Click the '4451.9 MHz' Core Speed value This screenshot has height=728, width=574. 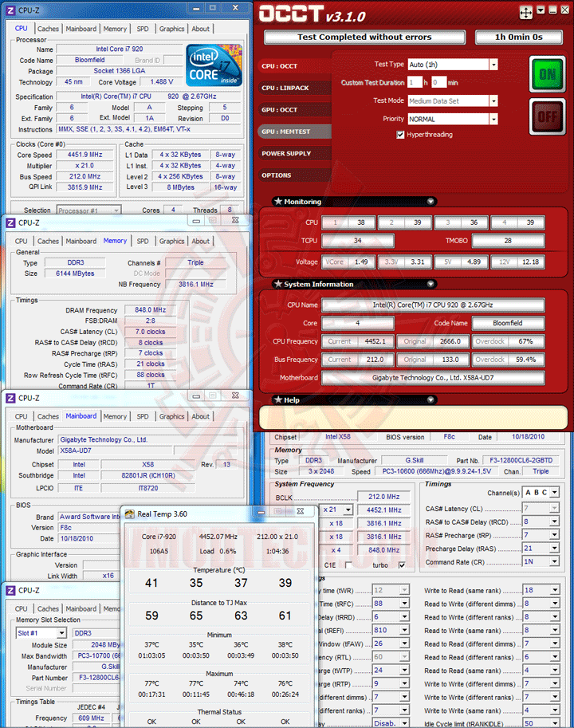(x=85, y=155)
